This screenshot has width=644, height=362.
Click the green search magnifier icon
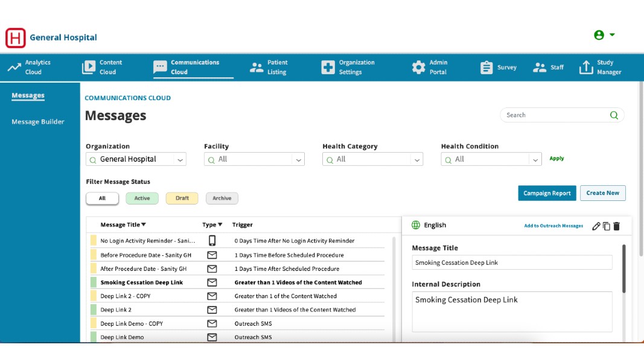[x=614, y=115]
